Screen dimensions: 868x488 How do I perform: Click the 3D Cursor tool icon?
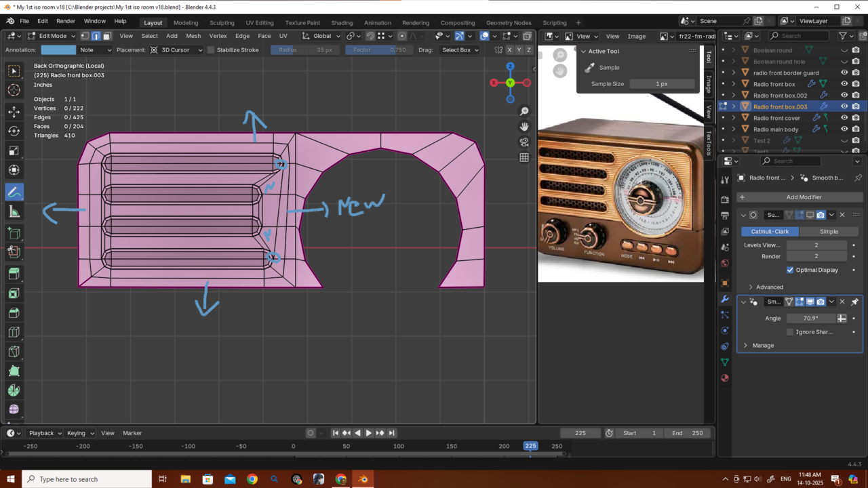click(14, 90)
